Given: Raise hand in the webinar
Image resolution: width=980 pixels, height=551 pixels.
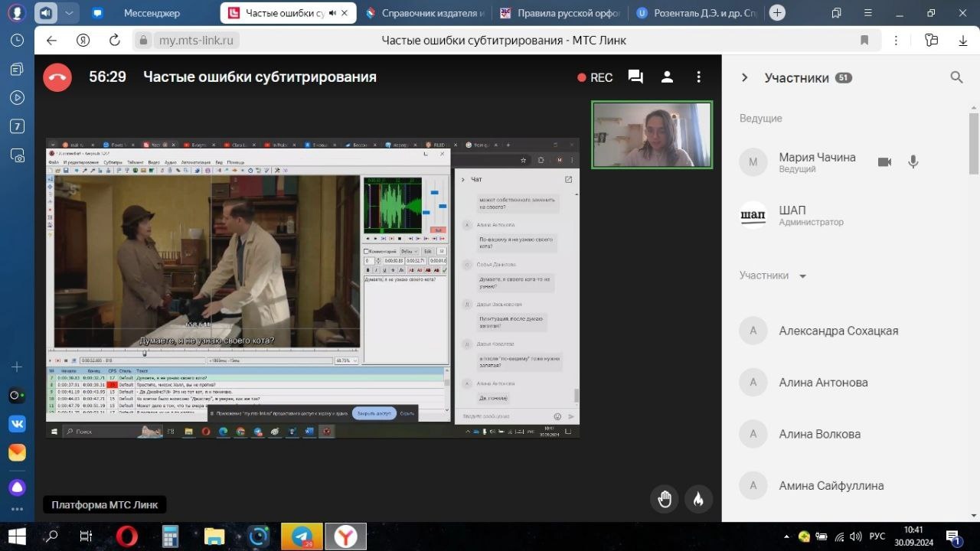Looking at the screenshot, I should click(x=665, y=499).
